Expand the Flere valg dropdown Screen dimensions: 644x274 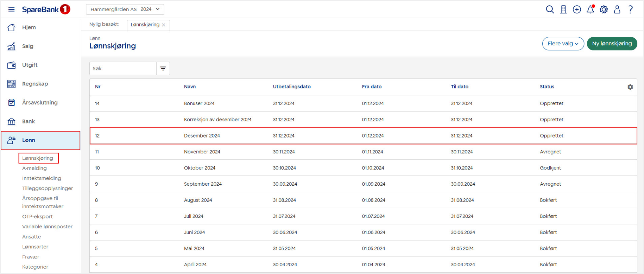(x=563, y=44)
